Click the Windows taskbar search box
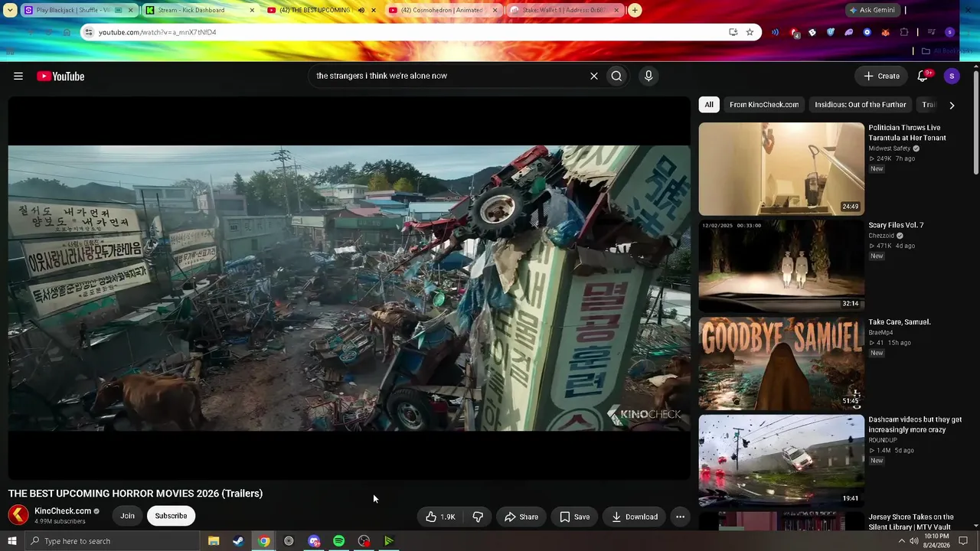The height and width of the screenshot is (551, 980). click(112, 541)
